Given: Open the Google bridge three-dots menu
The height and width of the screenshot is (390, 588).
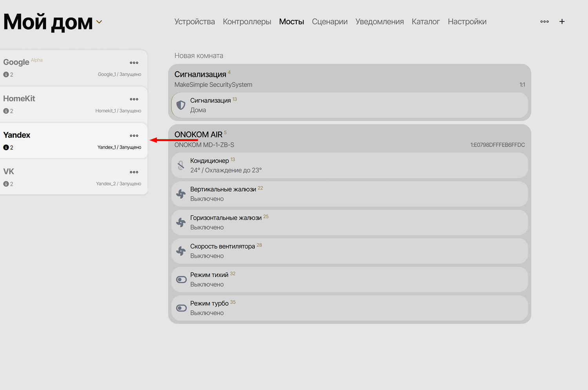Looking at the screenshot, I should pos(134,63).
